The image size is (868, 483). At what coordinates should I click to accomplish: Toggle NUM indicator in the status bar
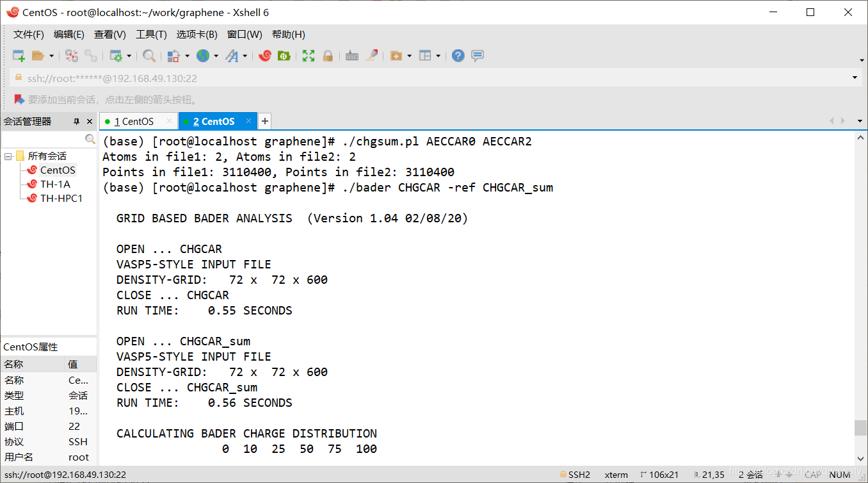pos(839,475)
